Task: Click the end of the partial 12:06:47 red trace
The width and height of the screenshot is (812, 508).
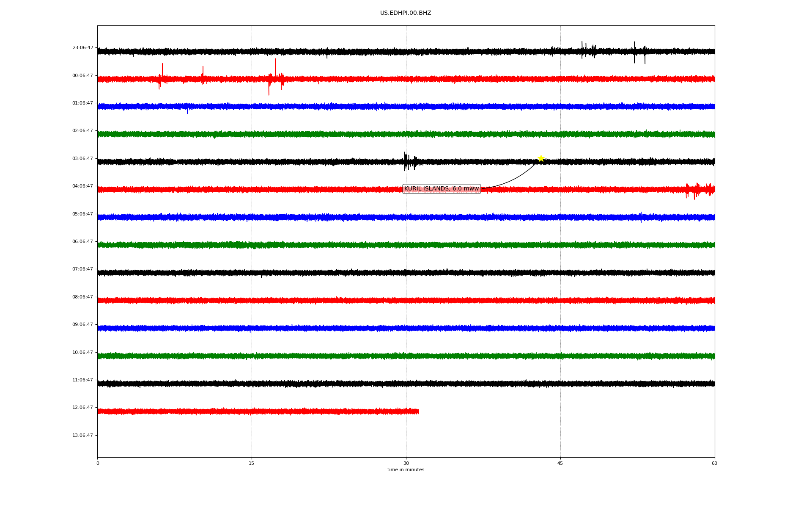Action: [418, 411]
